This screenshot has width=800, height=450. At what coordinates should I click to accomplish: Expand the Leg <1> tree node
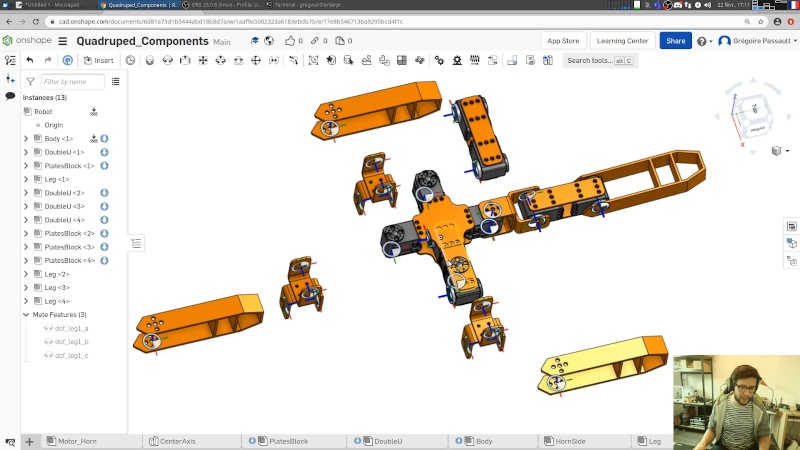26,179
